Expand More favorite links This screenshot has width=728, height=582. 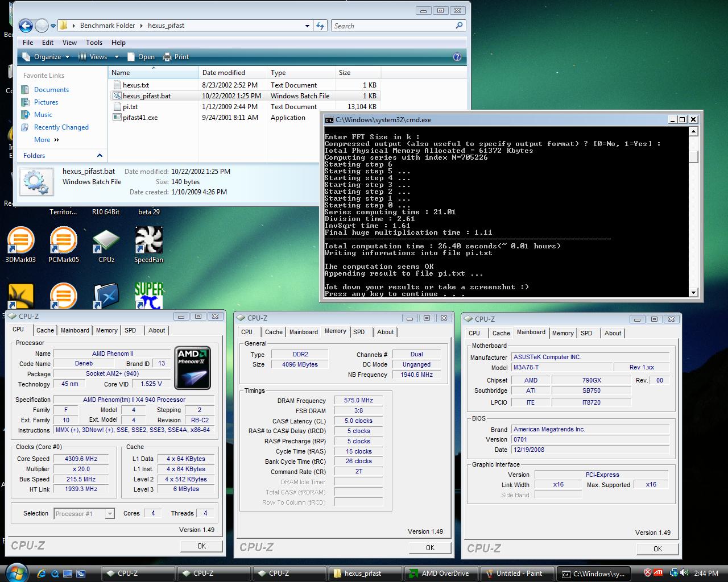pos(46,140)
